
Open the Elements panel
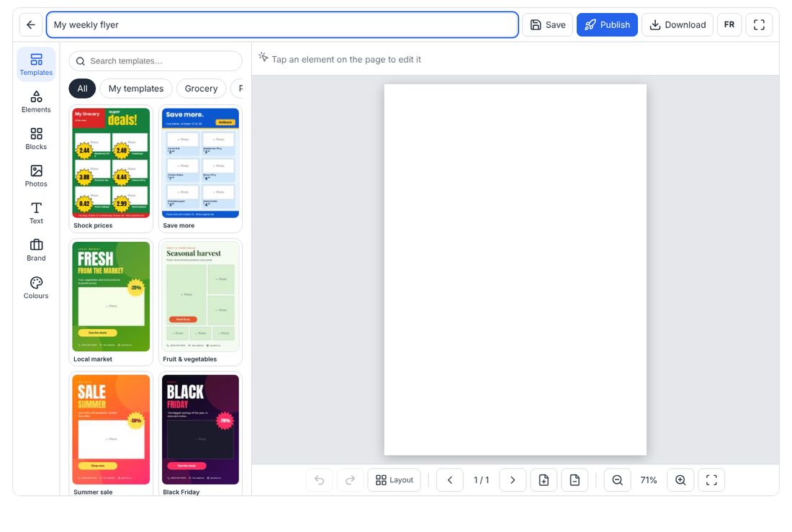click(36, 102)
